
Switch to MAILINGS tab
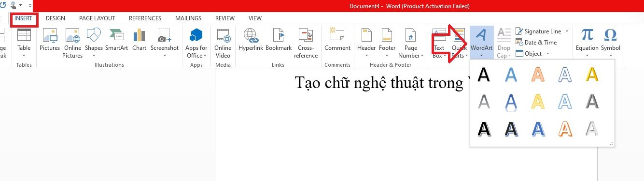coord(188,18)
